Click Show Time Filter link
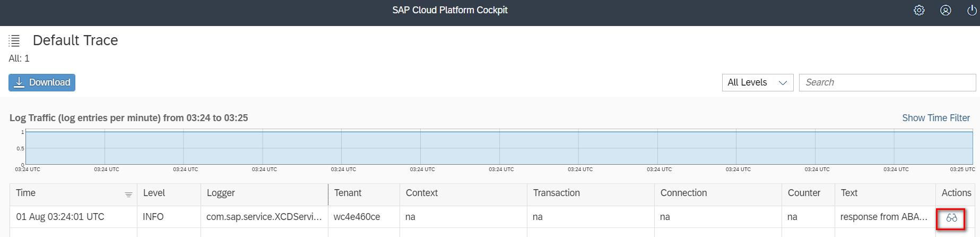 point(936,118)
